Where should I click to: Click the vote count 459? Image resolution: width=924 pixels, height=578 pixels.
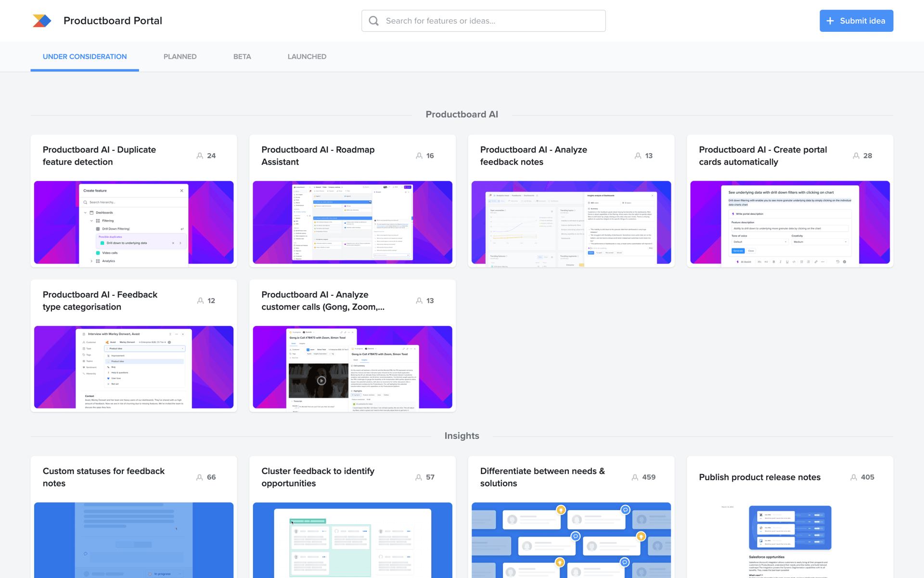tap(649, 477)
